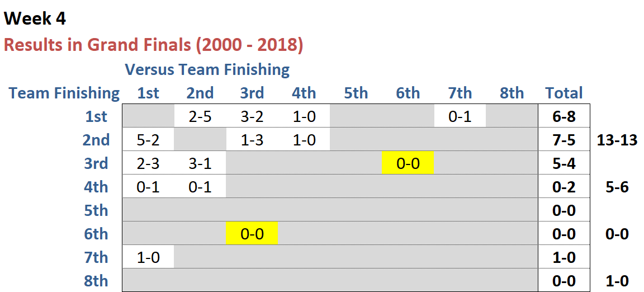Image resolution: width=644 pixels, height=292 pixels.
Task: Click the yellow 0-0 cell in 6th row
Action: point(252,233)
